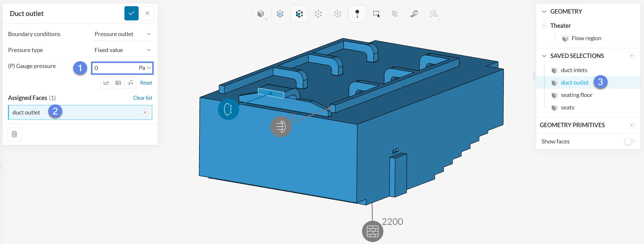Select the duct inlets saved selection
The height and width of the screenshot is (244, 644).
[x=574, y=70]
